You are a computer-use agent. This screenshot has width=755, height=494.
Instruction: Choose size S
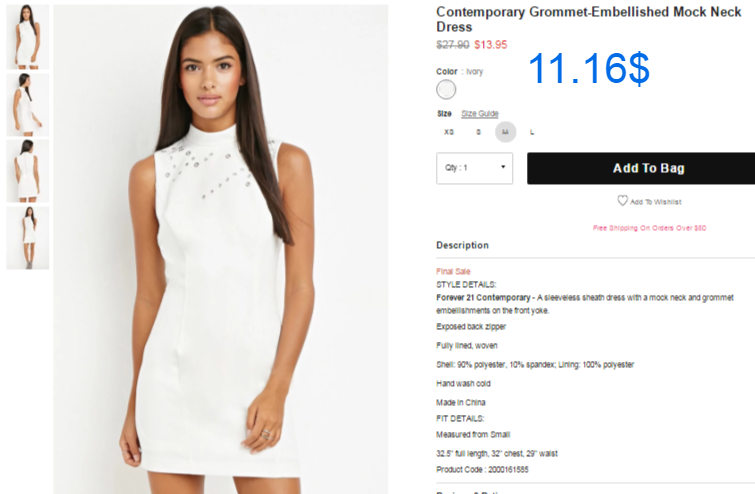(x=478, y=132)
